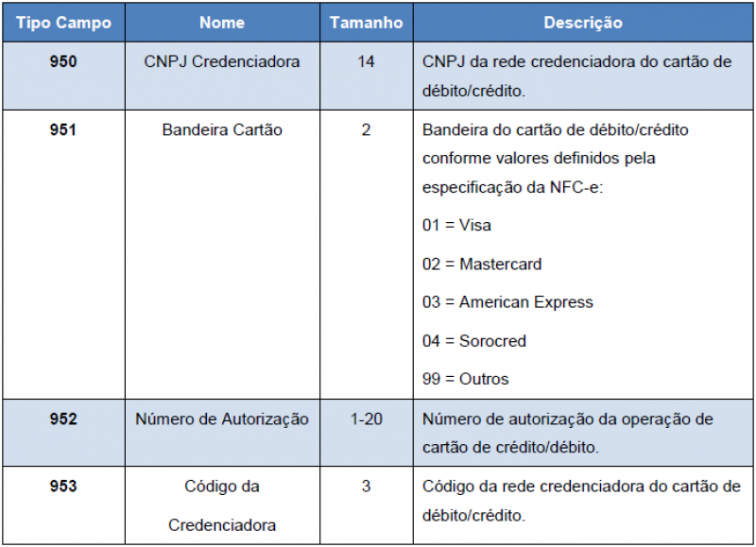This screenshot has height=547, width=756.
Task: Click the Nome column header
Action: 222,23
